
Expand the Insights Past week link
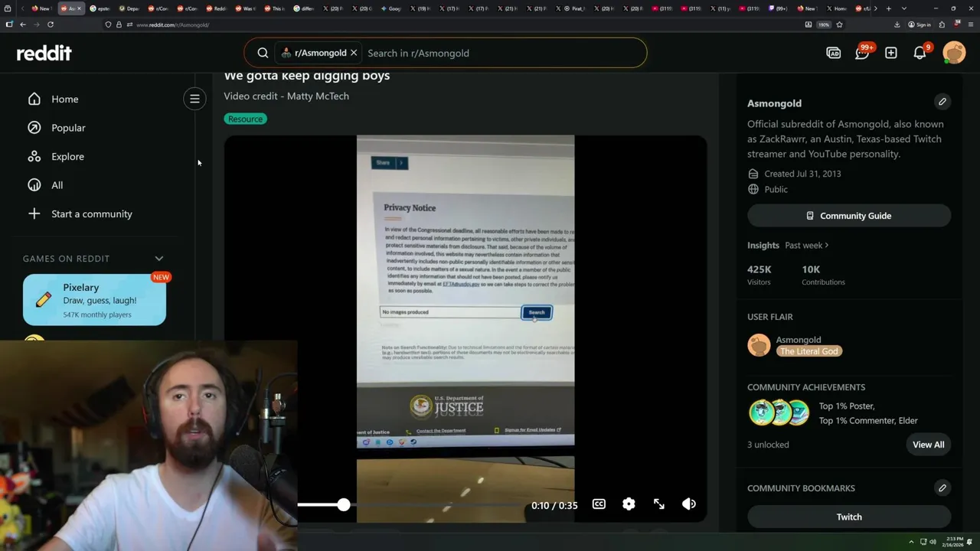(x=806, y=245)
